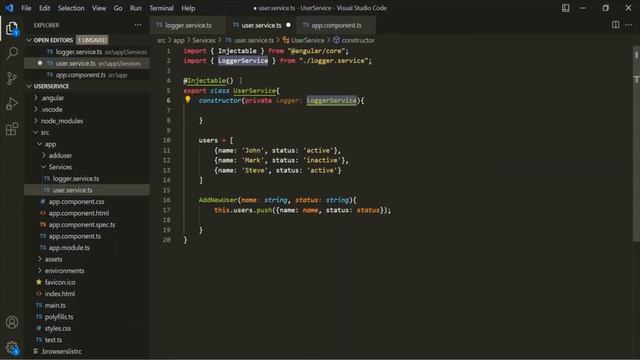Split the editor to the right

[616, 25]
